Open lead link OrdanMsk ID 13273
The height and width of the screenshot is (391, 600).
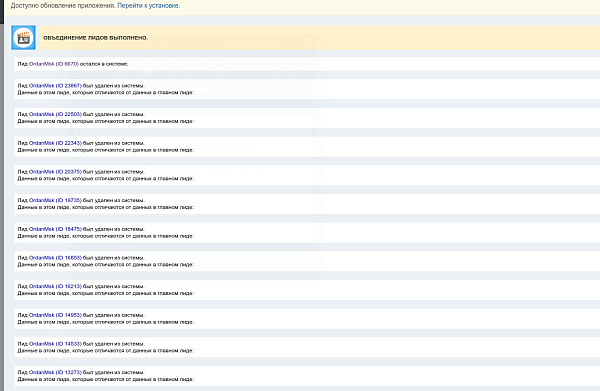[x=55, y=372]
